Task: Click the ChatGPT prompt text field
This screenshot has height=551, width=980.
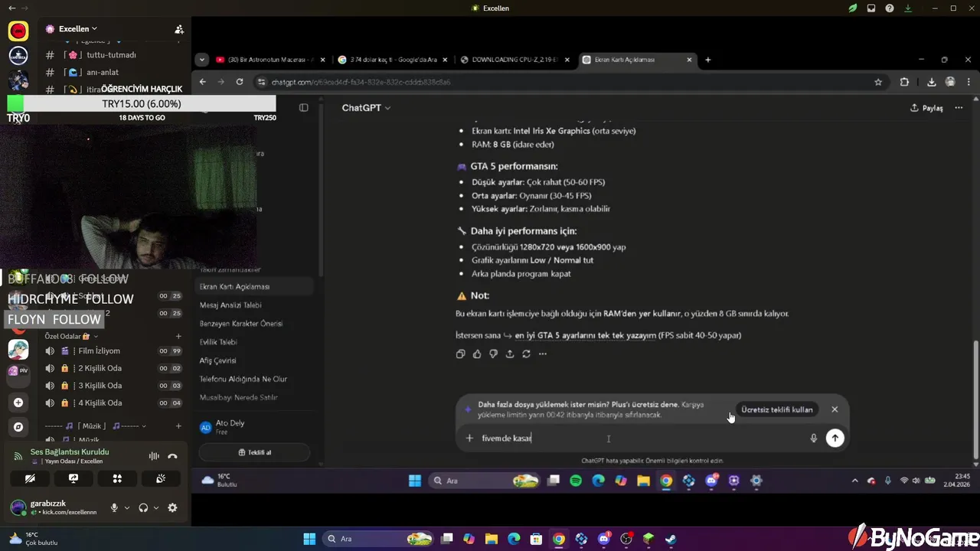Action: (642, 438)
